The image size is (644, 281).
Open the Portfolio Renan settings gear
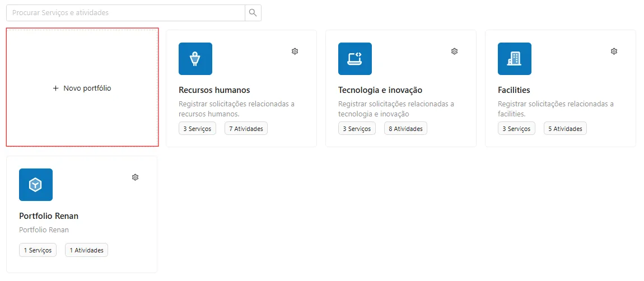[135, 177]
